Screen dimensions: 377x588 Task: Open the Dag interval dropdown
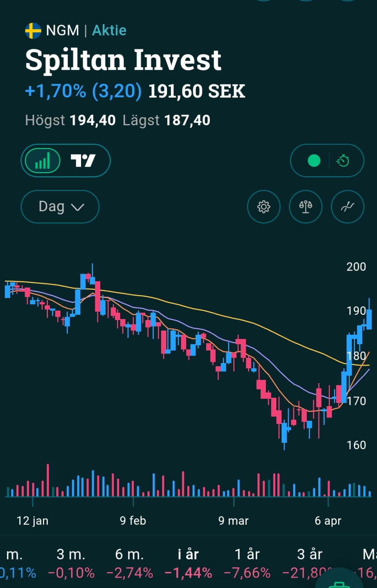click(x=60, y=206)
